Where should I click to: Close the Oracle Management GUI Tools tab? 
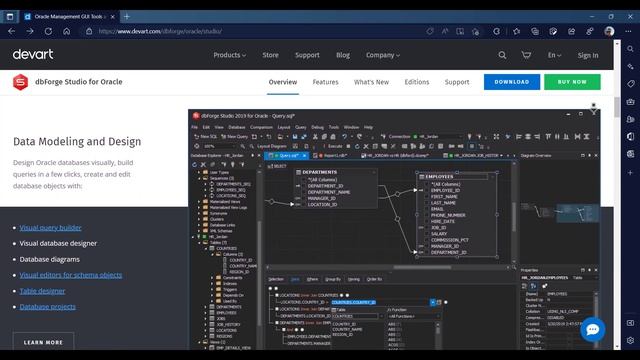pyautogui.click(x=113, y=17)
